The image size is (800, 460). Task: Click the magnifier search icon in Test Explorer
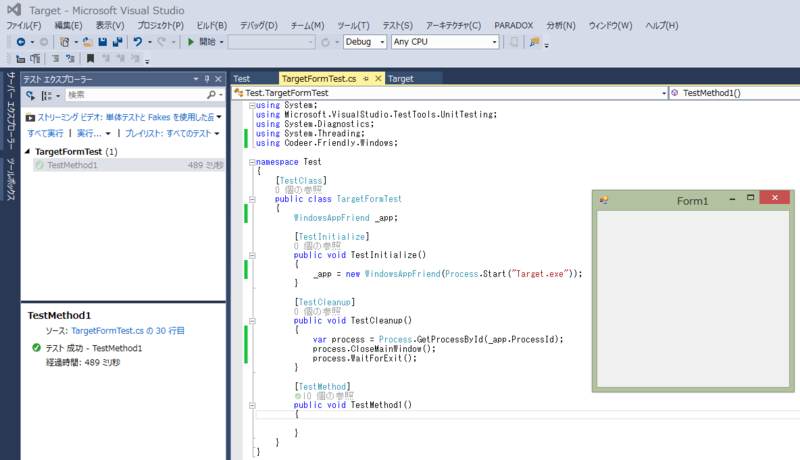pos(211,95)
